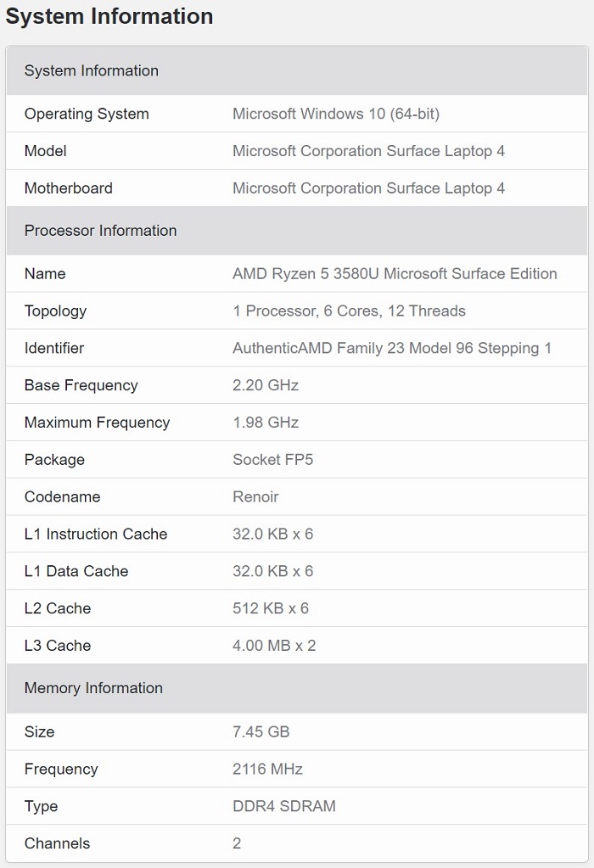Select the Memory Information section header
Viewport: 594px width, 868px height.
[93, 688]
